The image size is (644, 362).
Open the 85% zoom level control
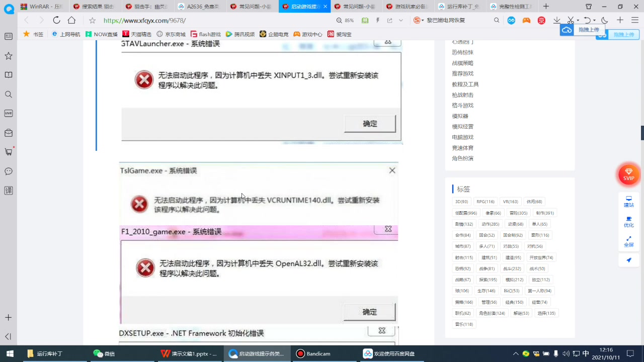tap(345, 20)
